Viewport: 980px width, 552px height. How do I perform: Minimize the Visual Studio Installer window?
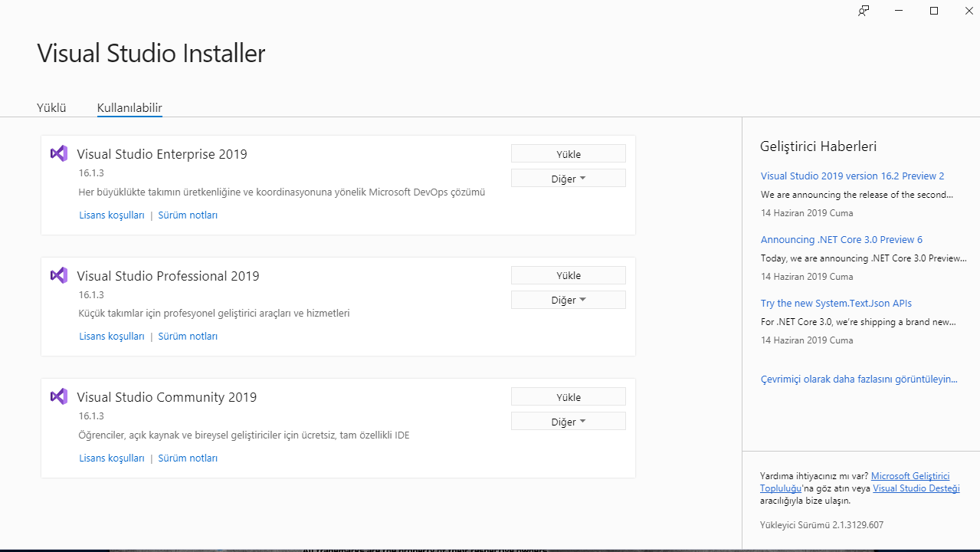(900, 11)
